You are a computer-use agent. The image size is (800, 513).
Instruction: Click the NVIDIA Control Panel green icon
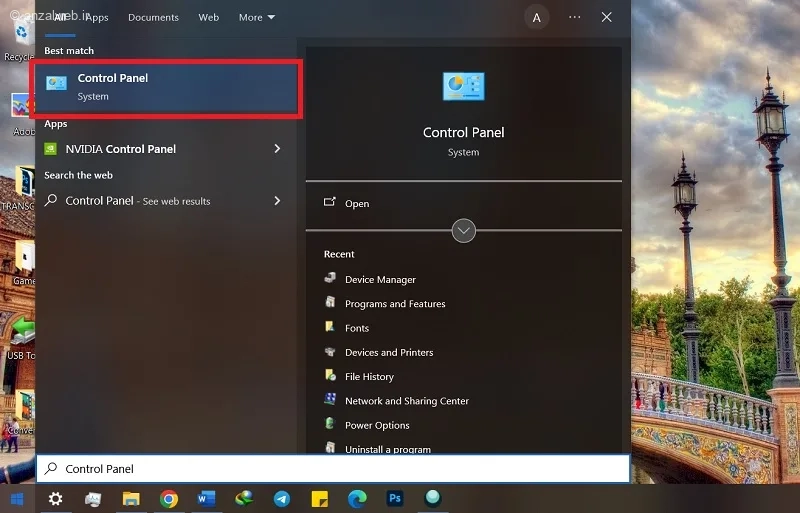[51, 149]
